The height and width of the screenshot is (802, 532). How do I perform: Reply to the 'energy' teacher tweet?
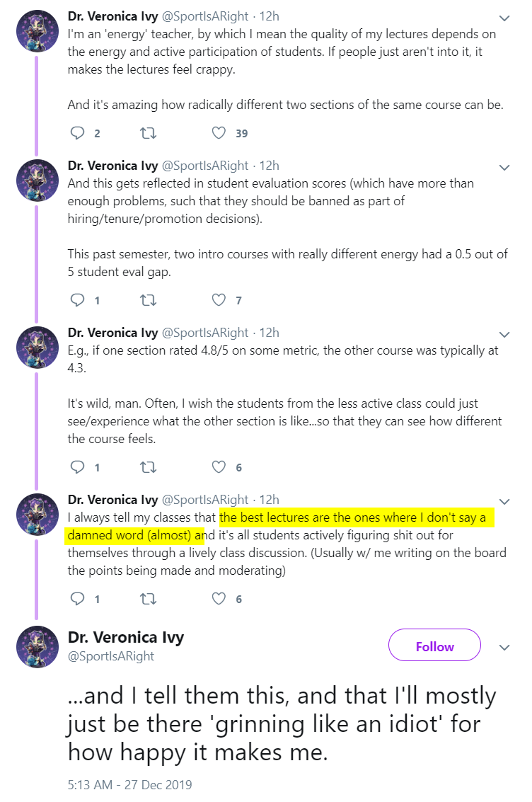[78, 133]
